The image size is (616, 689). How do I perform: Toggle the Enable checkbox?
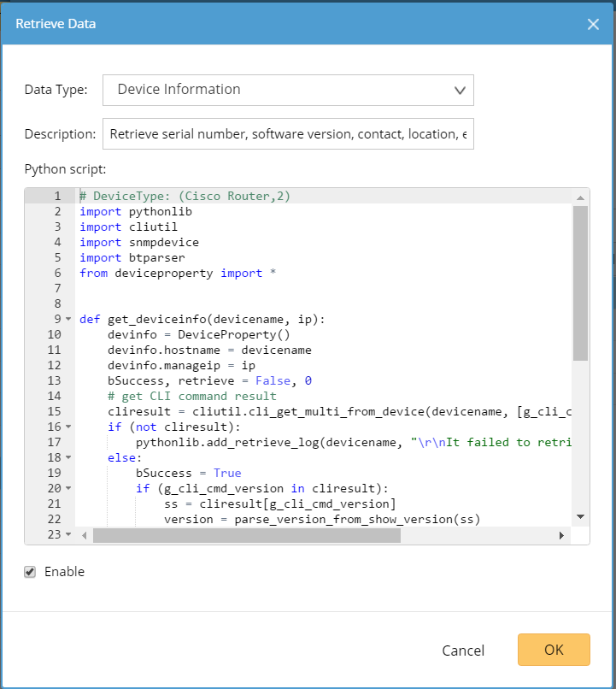(30, 572)
